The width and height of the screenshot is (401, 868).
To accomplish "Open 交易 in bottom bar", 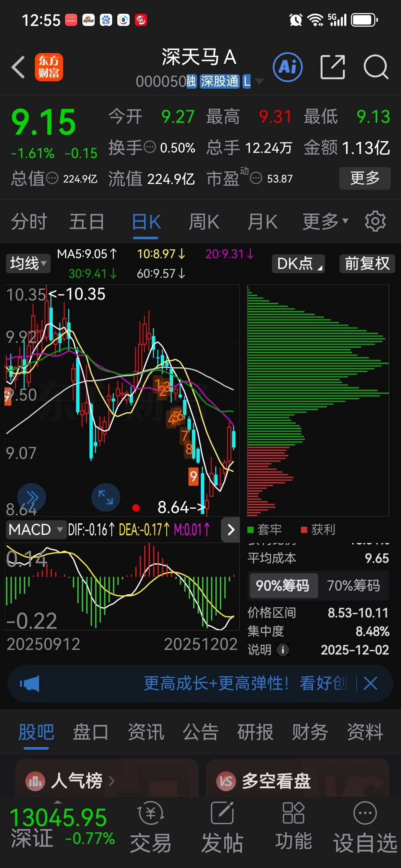I will coord(151,826).
